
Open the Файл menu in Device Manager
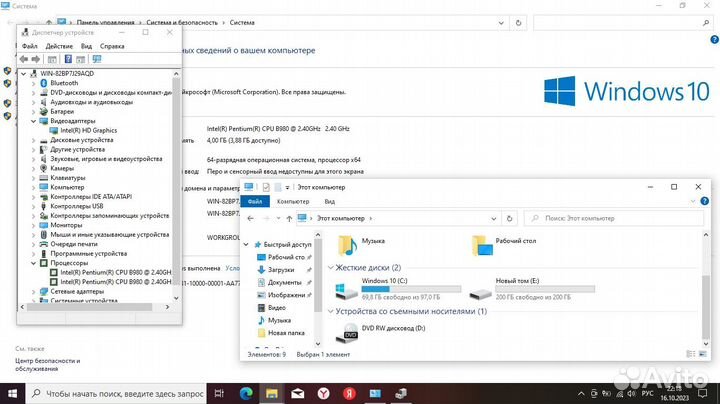click(29, 46)
